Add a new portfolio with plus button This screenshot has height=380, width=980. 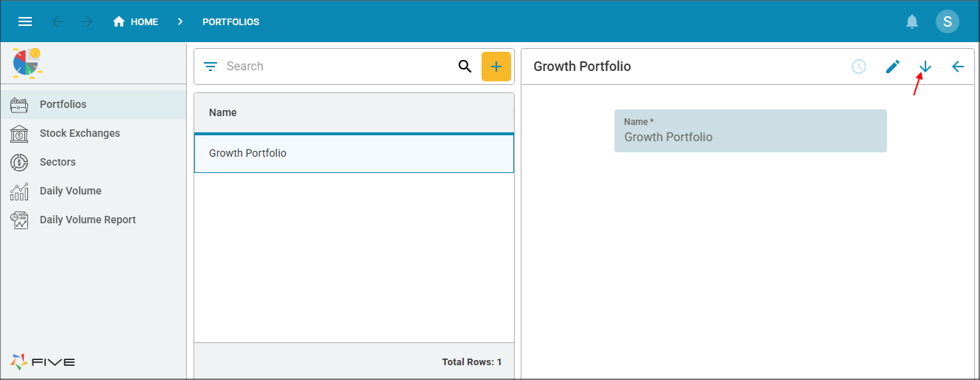[496, 67]
